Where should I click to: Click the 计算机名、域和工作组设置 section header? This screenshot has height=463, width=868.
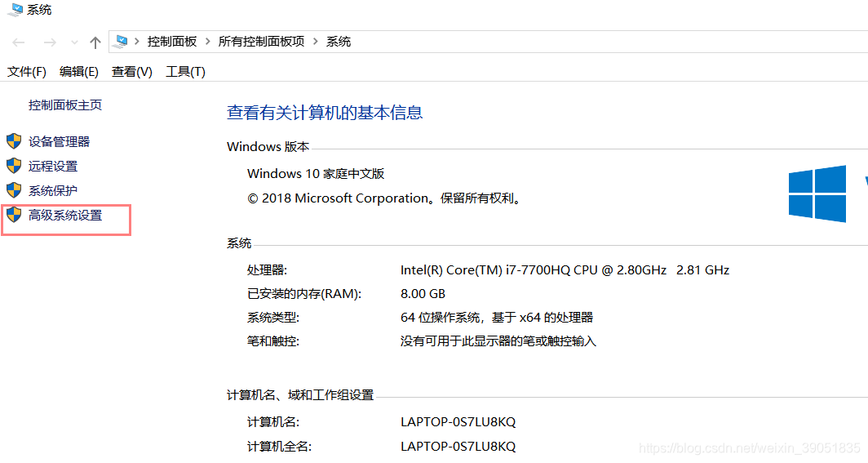300,395
